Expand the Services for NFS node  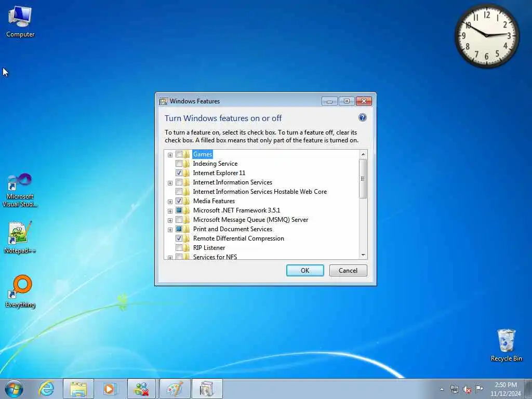click(170, 258)
